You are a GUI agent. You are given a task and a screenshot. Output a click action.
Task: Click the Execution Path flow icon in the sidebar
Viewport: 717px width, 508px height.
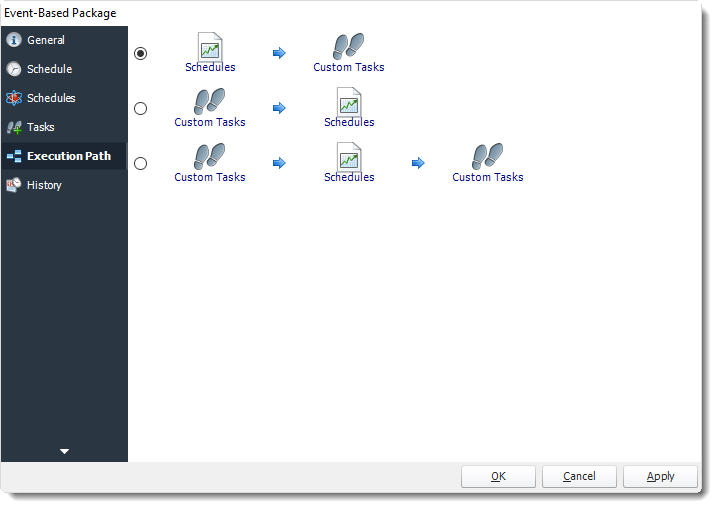click(14, 156)
